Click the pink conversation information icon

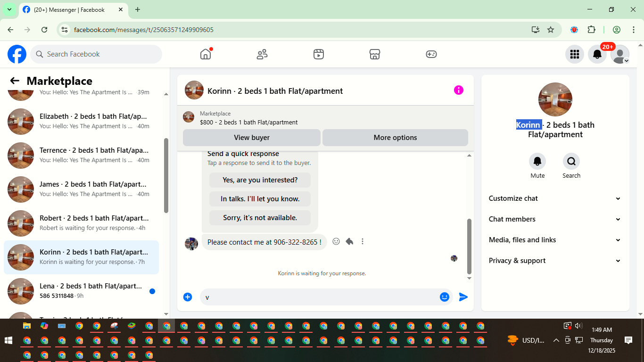tap(459, 90)
